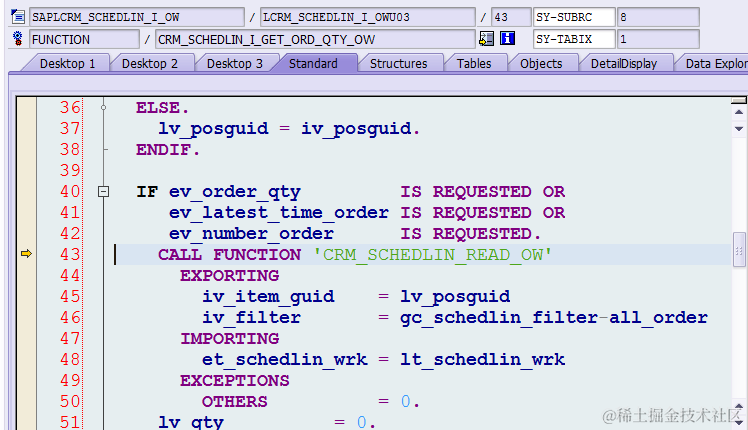Click ev_latest_time_order on line 41

pyautogui.click(x=279, y=213)
